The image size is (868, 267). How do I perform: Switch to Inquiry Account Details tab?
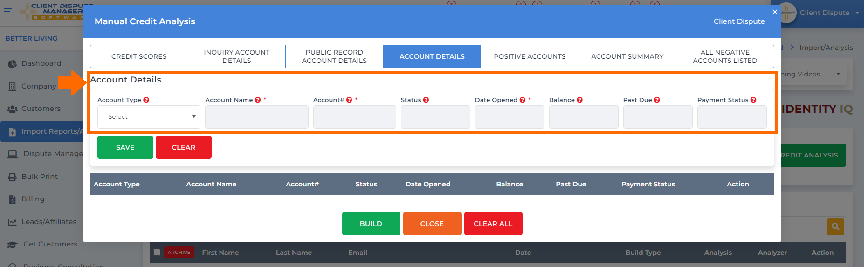coord(237,56)
